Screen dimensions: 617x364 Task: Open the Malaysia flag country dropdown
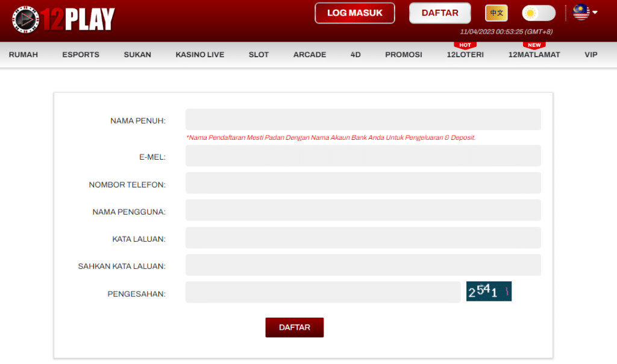[585, 12]
